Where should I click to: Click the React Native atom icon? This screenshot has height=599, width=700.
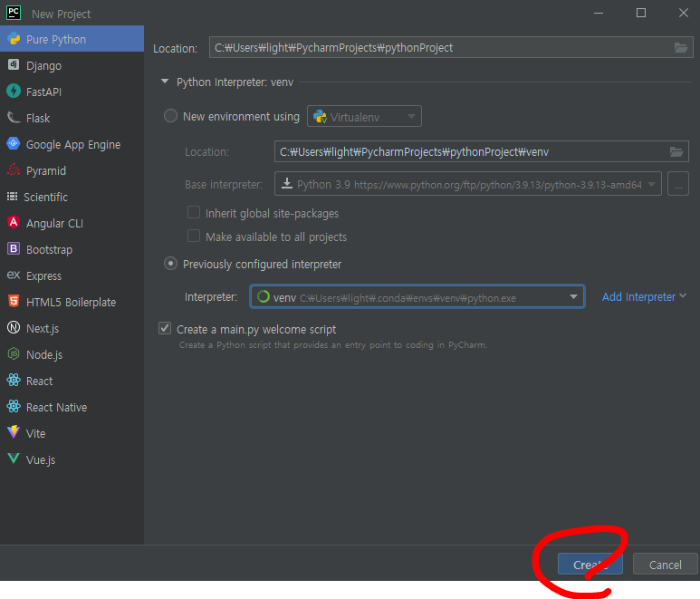[14, 407]
